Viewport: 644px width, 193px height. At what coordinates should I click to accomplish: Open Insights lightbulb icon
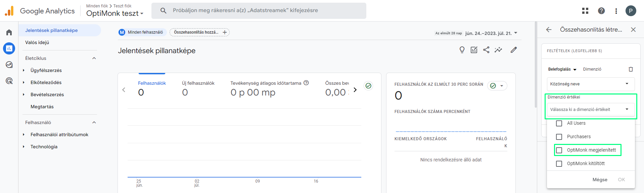pos(462,50)
